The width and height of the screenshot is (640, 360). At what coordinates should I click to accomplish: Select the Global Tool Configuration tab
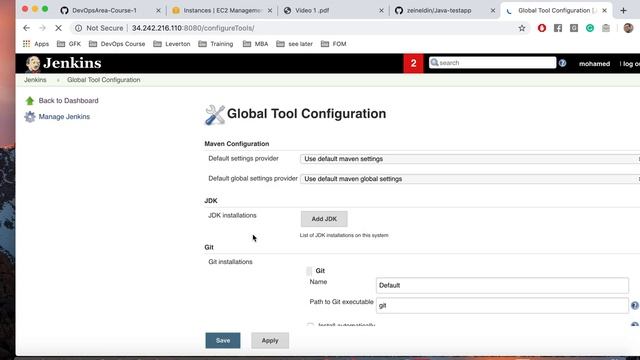coord(556,11)
